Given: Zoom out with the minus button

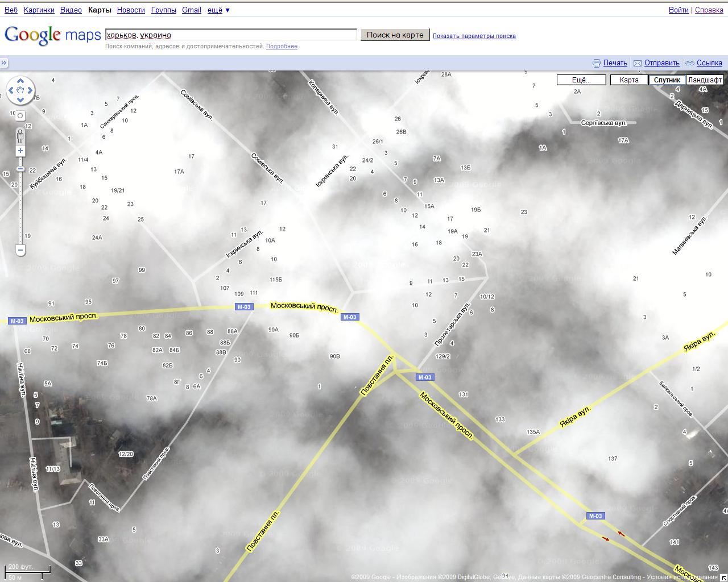Looking at the screenshot, I should (x=20, y=250).
